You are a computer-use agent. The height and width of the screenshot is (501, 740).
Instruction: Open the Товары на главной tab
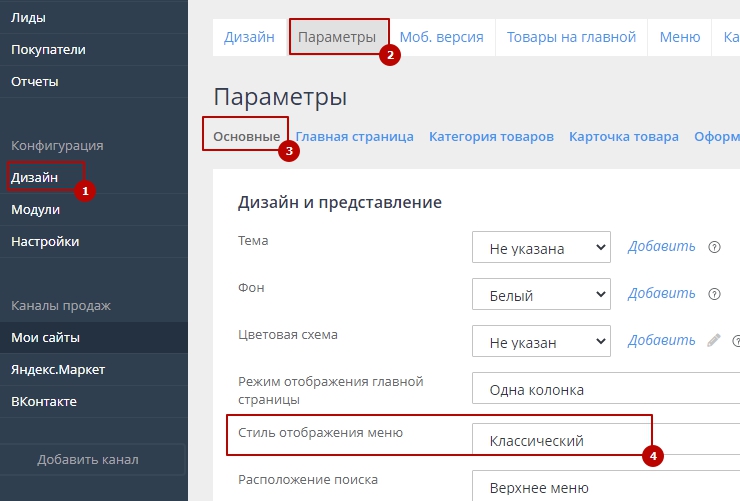point(571,37)
